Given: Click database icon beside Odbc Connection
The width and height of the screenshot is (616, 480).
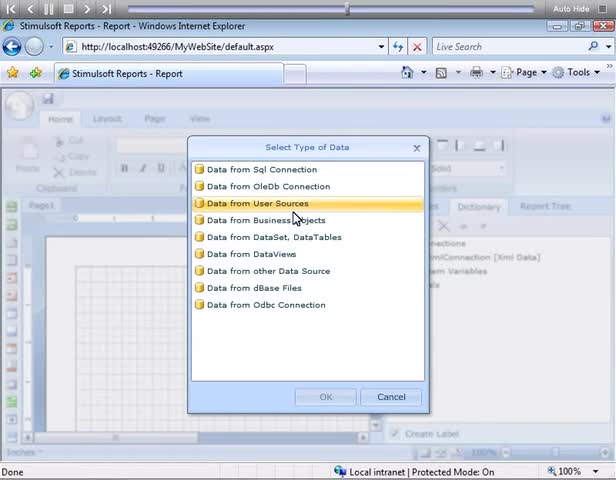Looking at the screenshot, I should click(200, 304).
